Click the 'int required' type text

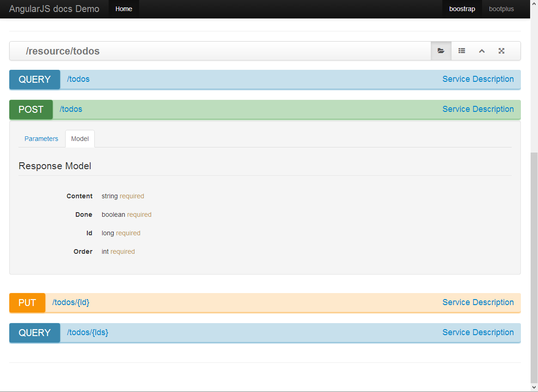coord(118,251)
